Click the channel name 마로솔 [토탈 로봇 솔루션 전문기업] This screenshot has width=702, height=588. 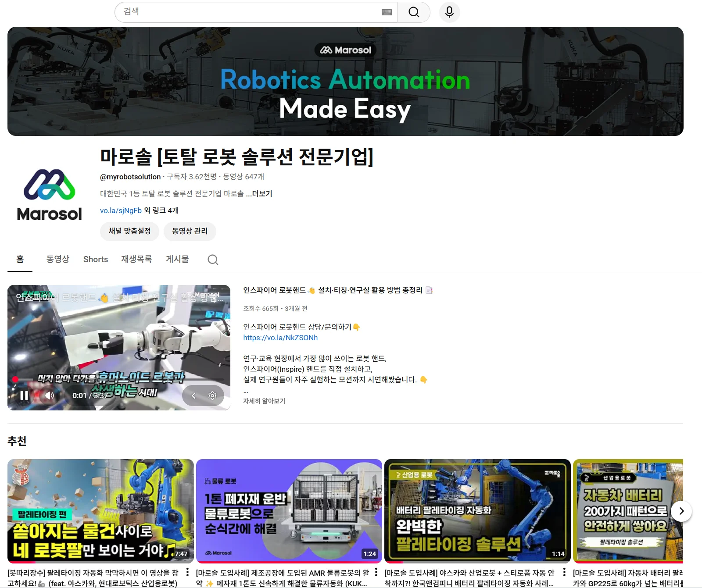point(237,157)
